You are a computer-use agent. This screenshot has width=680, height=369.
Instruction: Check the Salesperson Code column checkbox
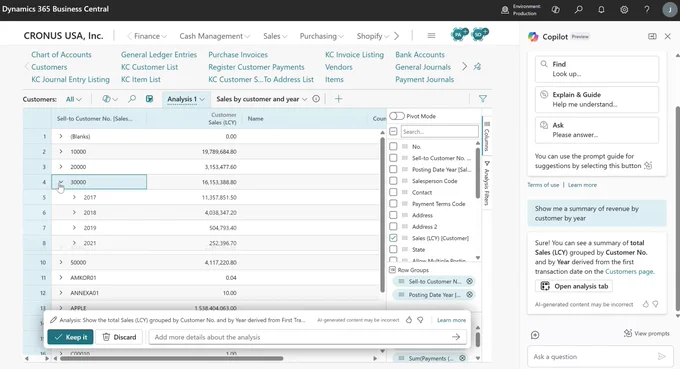pyautogui.click(x=393, y=181)
